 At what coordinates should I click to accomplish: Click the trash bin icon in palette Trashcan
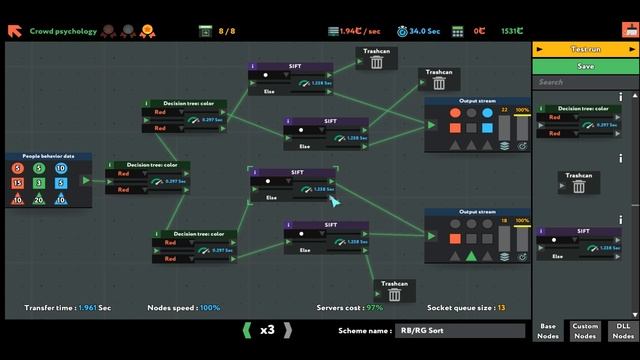579,187
